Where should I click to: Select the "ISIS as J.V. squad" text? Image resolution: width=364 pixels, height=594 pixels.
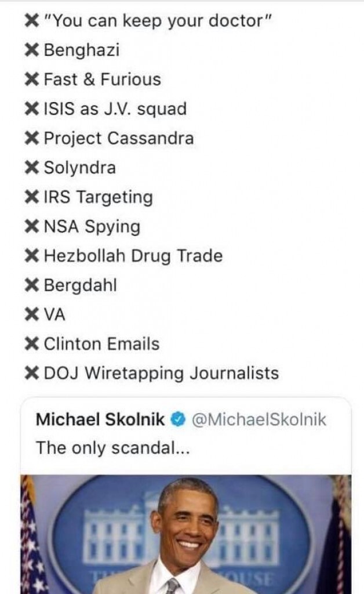click(115, 109)
